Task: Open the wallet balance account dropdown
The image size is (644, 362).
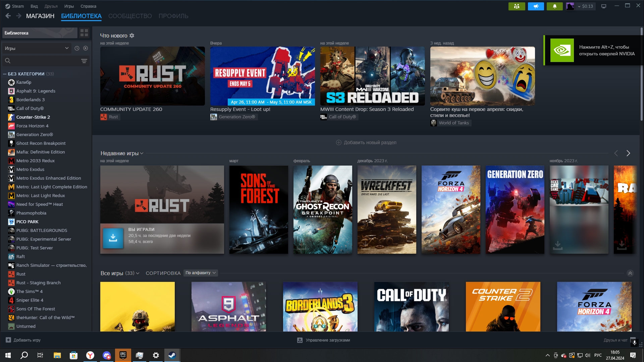Action: [586, 6]
